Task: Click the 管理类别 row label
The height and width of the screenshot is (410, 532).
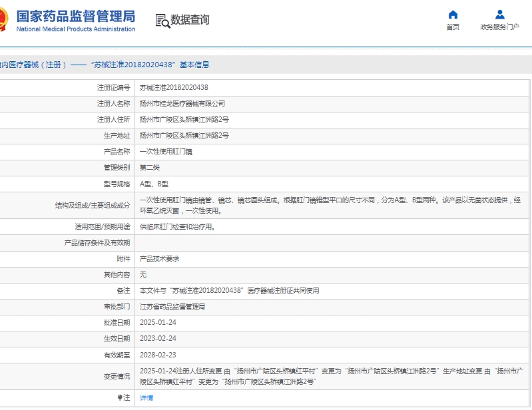Action: (x=117, y=168)
